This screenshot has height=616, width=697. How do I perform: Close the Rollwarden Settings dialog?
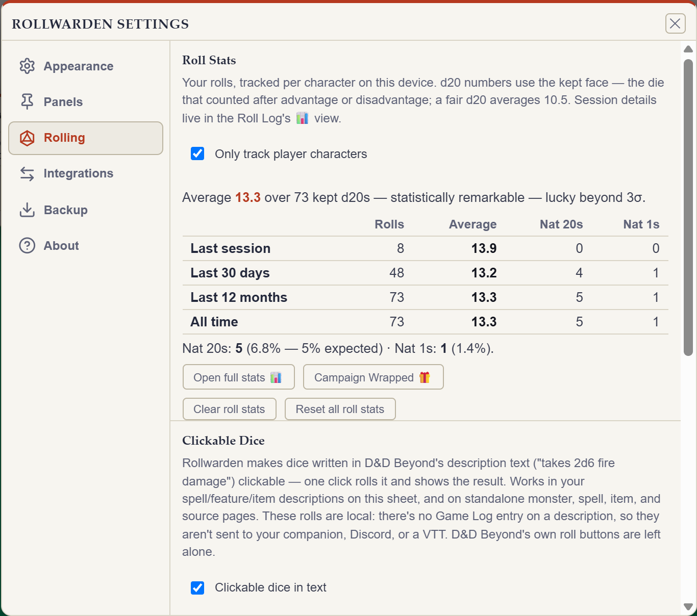click(675, 23)
